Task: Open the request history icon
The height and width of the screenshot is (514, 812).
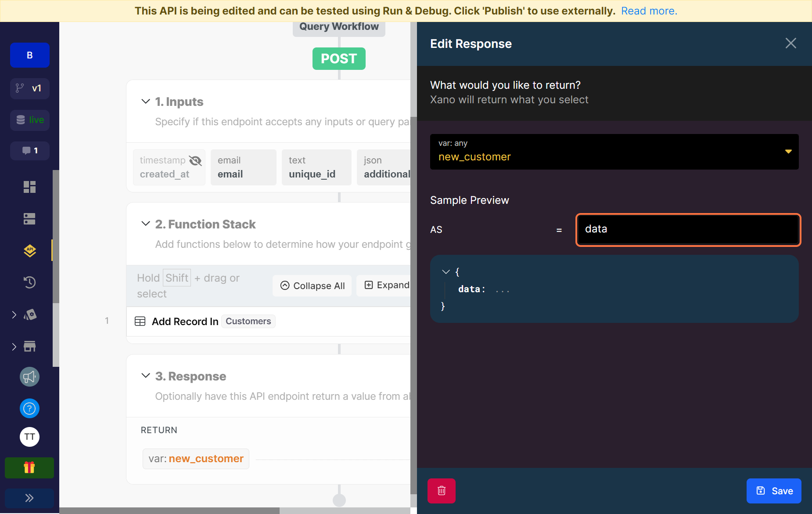Action: coord(29,282)
